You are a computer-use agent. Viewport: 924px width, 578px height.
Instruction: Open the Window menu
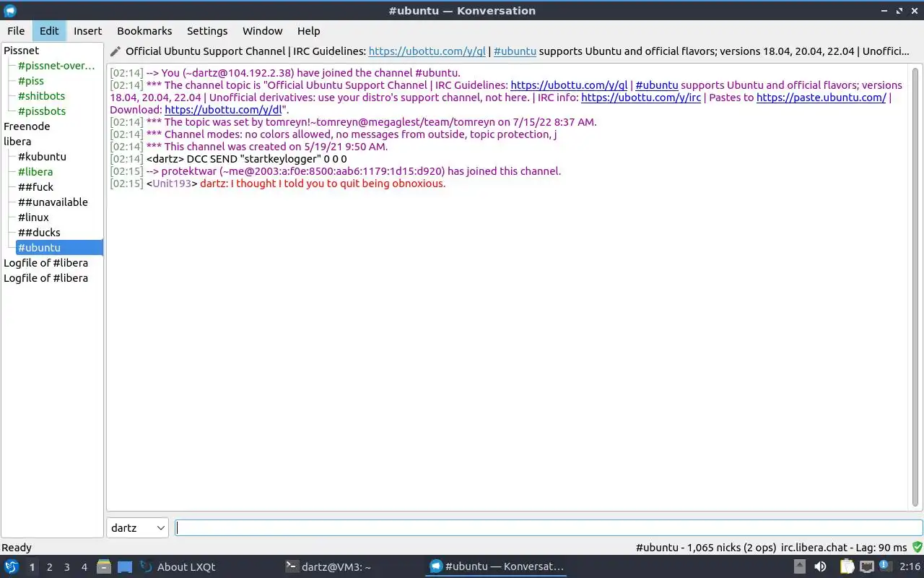262,31
